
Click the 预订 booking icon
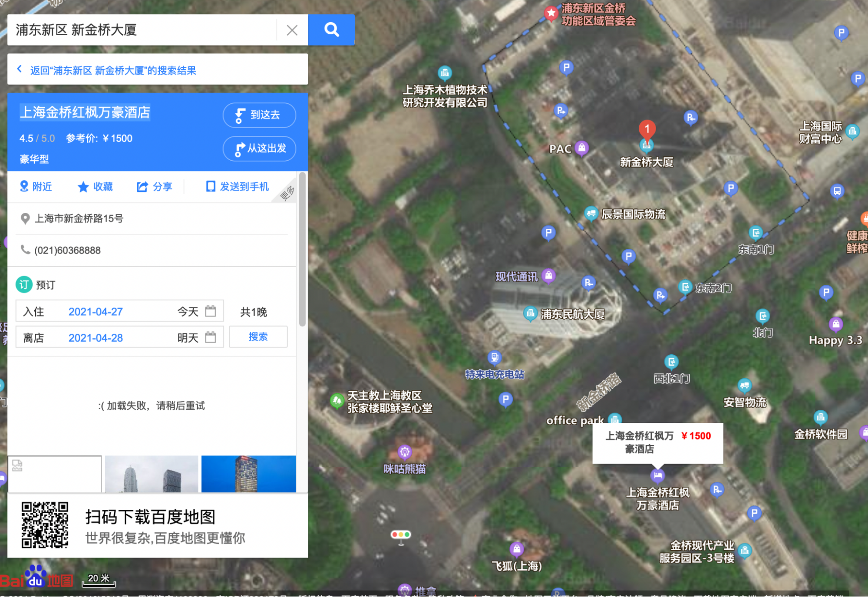point(24,285)
